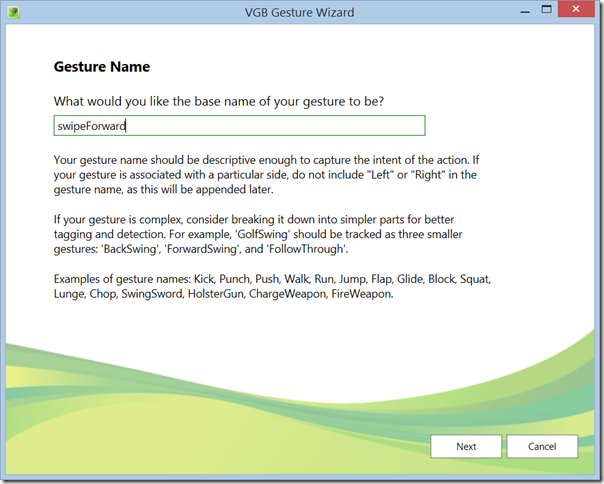604x484 pixels.
Task: Minimize the VGB Gesture Wizard window
Action: click(525, 11)
